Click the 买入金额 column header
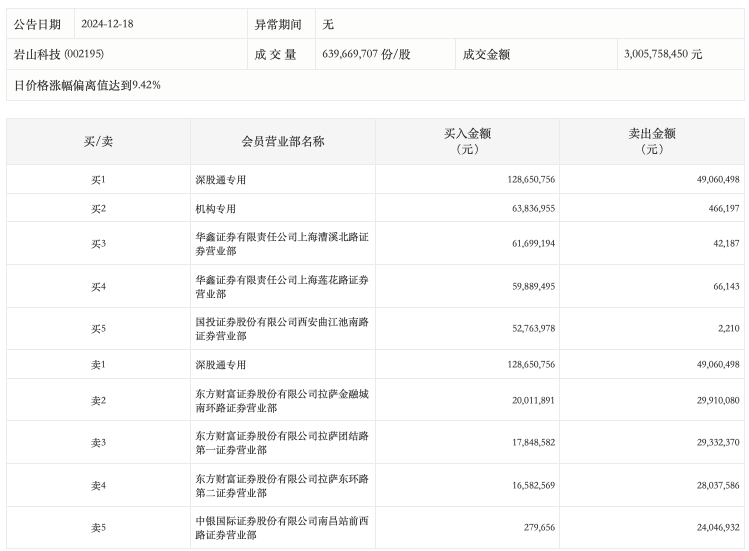Viewport: 749px width, 551px height. pyautogui.click(x=467, y=141)
